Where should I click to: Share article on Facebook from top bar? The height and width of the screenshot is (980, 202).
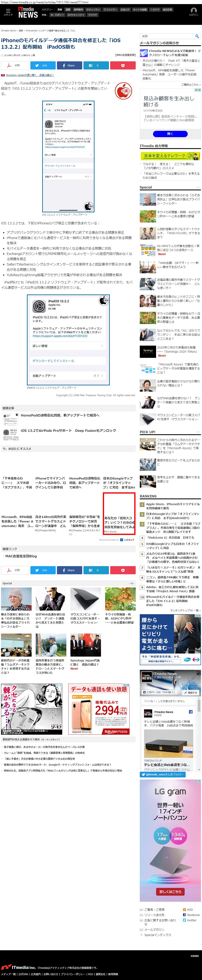[x=69, y=65]
